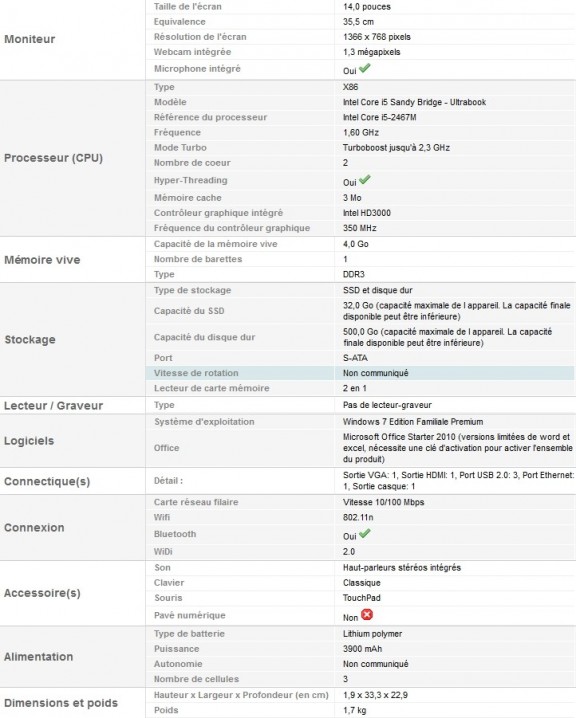The width and height of the screenshot is (576, 718).
Task: Click the green checkmark for Bluetooth
Action: [x=364, y=533]
